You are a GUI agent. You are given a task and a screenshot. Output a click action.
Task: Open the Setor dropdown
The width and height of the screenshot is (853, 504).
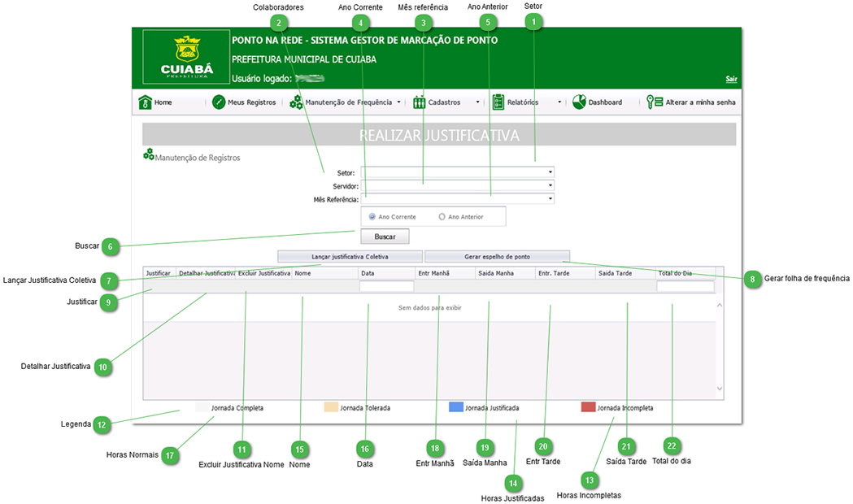coord(551,172)
